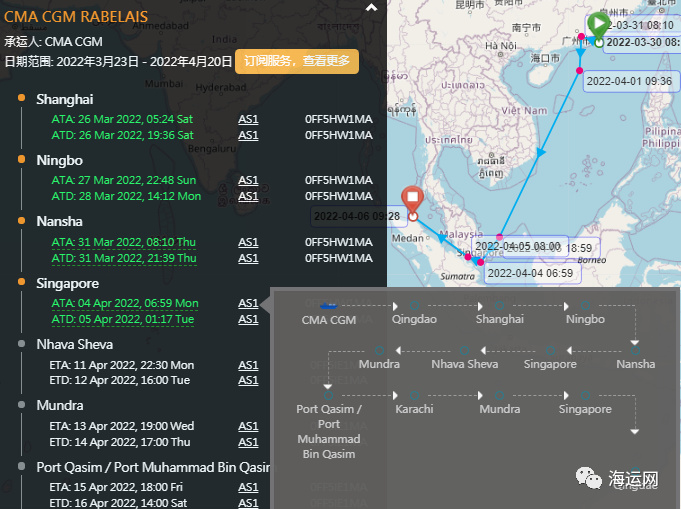The image size is (681, 509).
Task: Click the Nansha port stop bullet
Action: click(x=21, y=221)
